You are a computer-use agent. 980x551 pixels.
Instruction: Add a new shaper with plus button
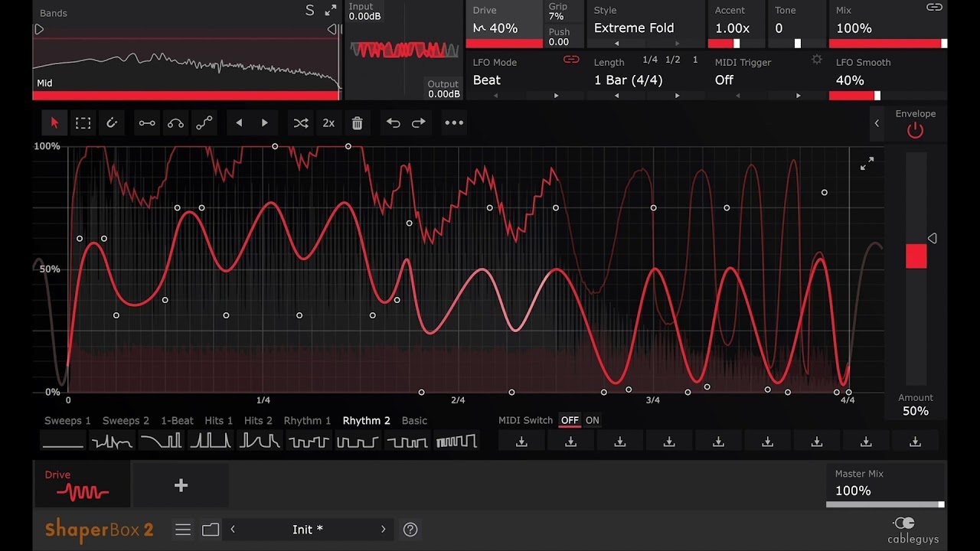tap(181, 485)
